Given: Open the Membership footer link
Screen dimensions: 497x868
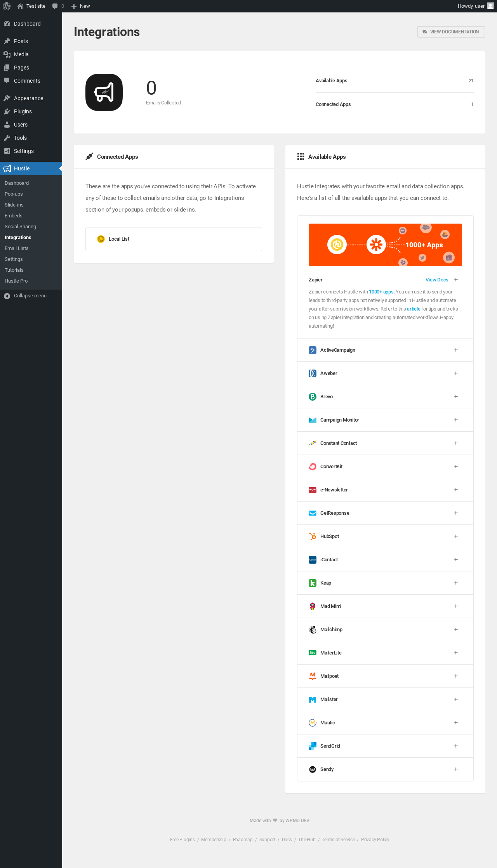Looking at the screenshot, I should click(214, 840).
